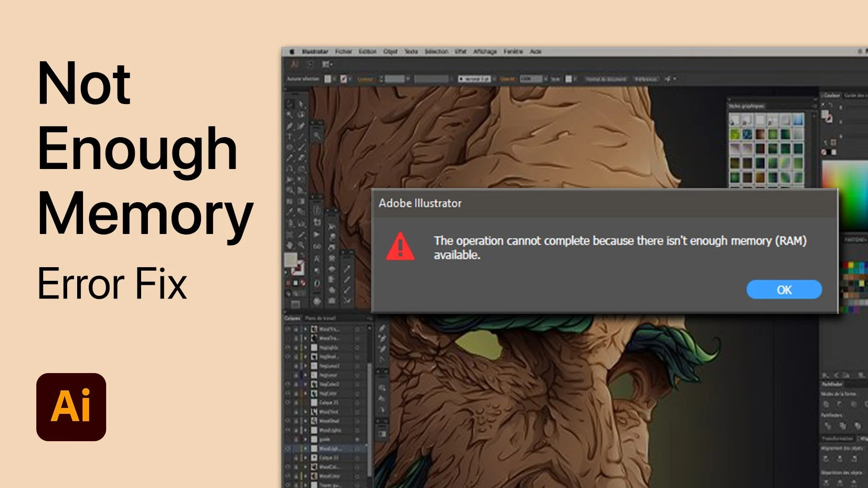Toggle visibility of VegLights layer
Viewport: 868px width, 488px height.
(x=288, y=347)
